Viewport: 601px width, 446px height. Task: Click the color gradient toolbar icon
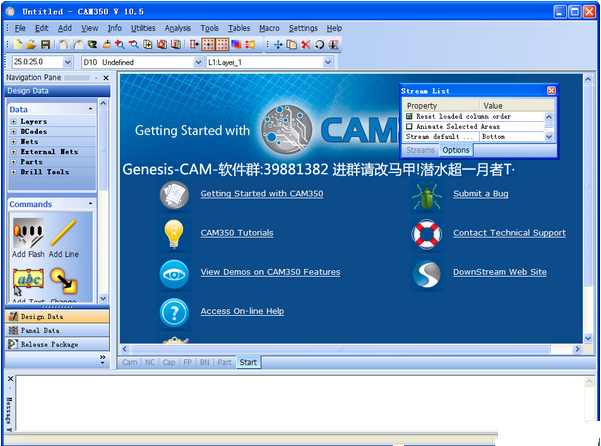236,45
